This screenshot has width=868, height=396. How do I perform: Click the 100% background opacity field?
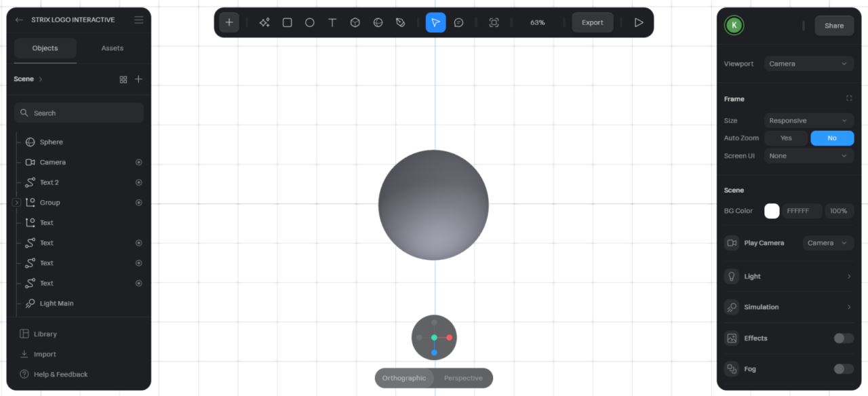tap(839, 211)
